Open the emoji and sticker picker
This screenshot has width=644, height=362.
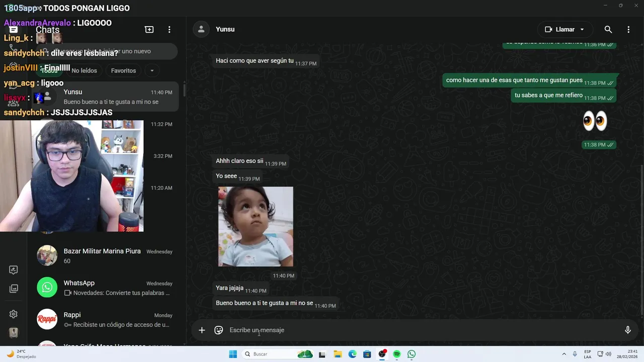click(x=218, y=330)
